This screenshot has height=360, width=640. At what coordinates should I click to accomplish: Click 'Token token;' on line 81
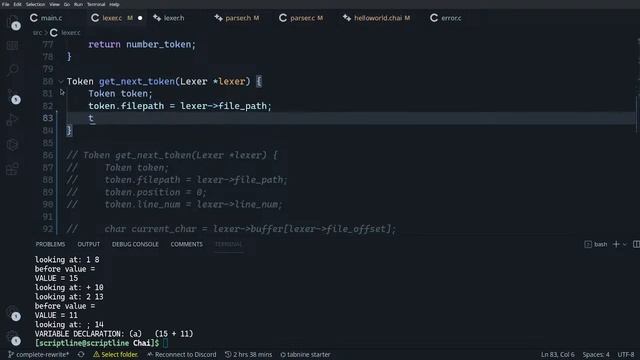coord(120,94)
